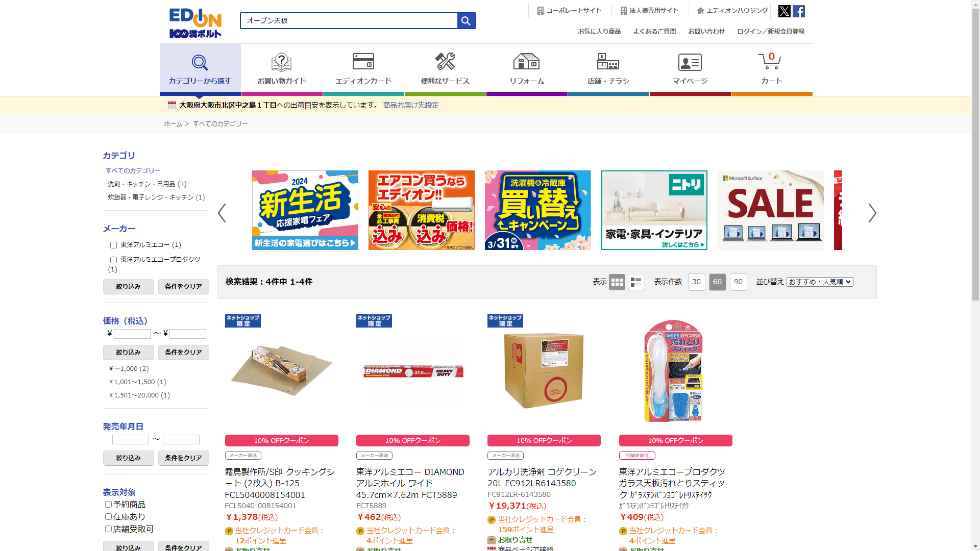Open 店舗・チラシ navigation tab
Image resolution: width=980 pixels, height=551 pixels.
coord(608,69)
